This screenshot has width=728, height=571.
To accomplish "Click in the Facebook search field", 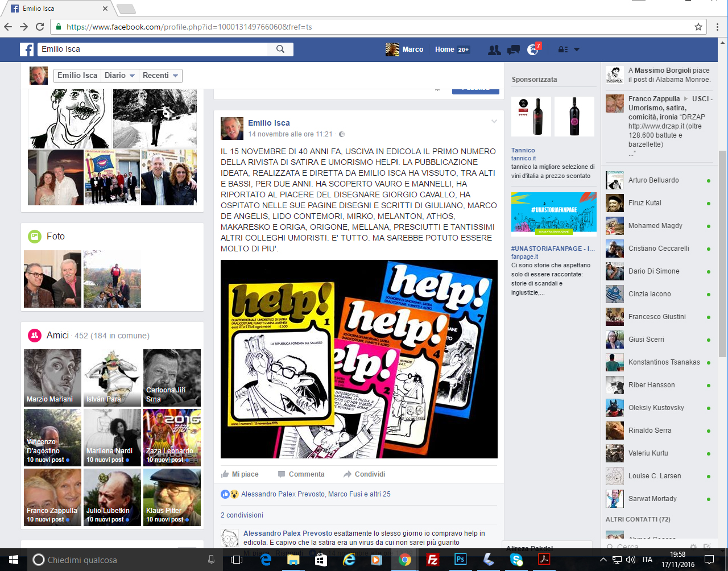I will pyautogui.click(x=152, y=49).
